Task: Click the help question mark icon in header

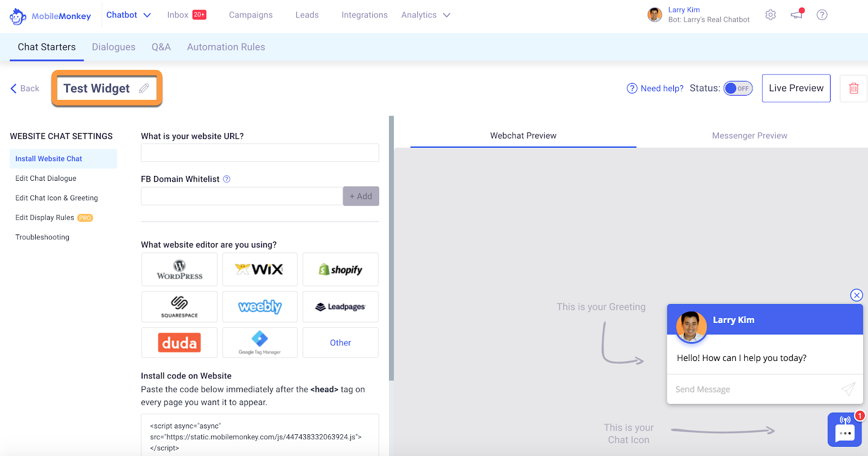Action: (822, 15)
